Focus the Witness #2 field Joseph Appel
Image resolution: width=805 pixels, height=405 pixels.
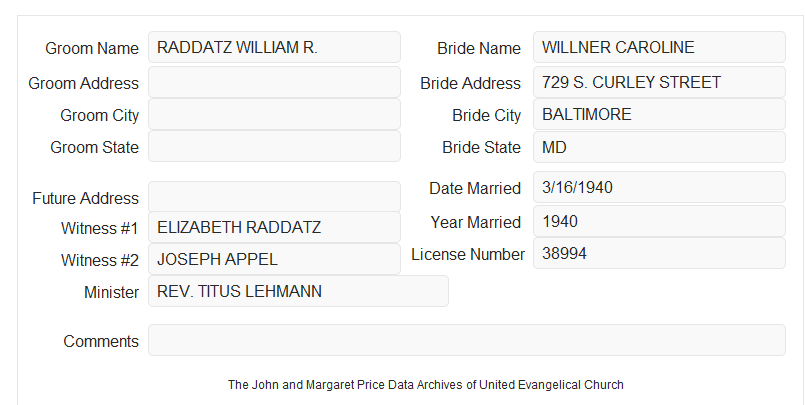point(274,259)
